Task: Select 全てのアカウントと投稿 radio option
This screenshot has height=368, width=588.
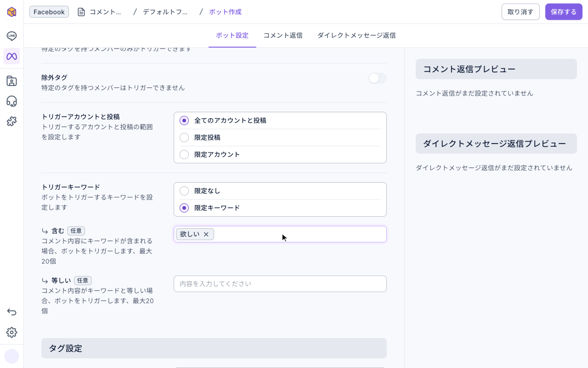Action: 184,121
